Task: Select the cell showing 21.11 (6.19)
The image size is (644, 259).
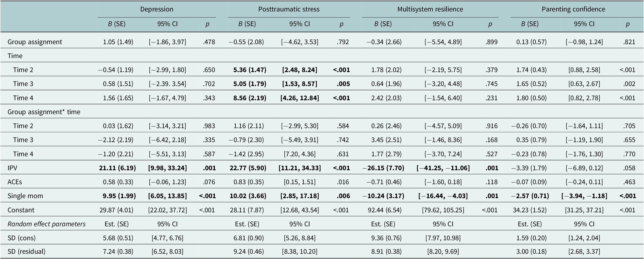Action: pos(118,168)
